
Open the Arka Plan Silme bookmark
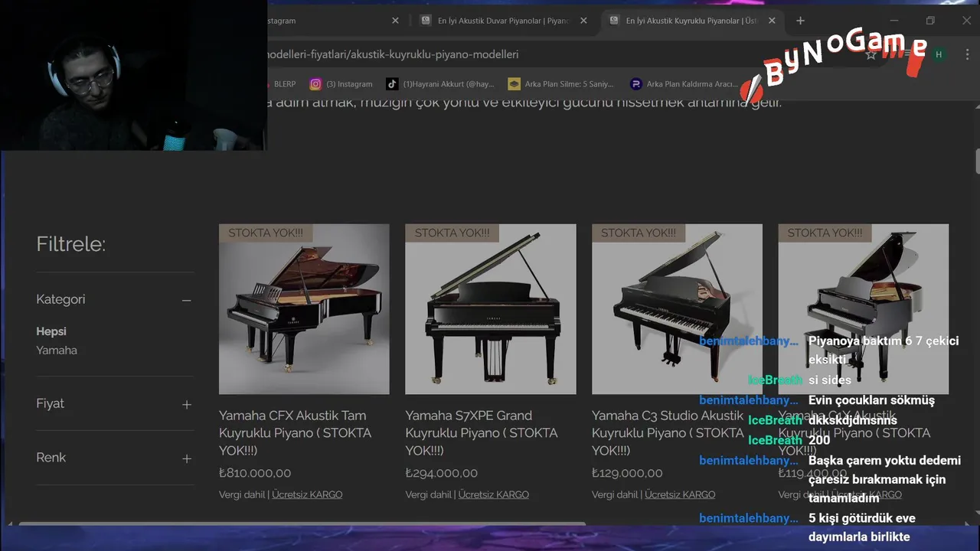point(561,84)
